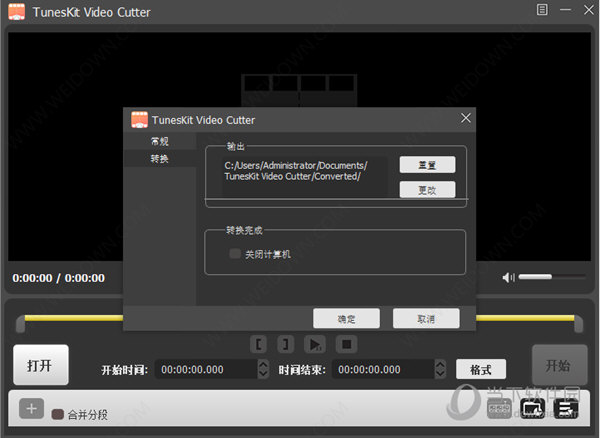Play the selected segment preview
Image resolution: width=600 pixels, height=438 pixels.
(315, 344)
